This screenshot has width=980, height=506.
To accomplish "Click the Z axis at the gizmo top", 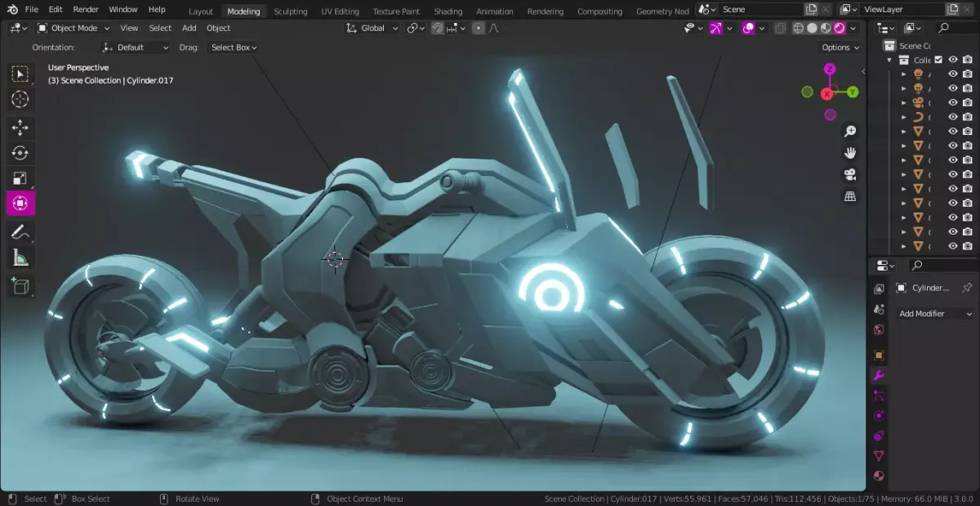I will [831, 70].
